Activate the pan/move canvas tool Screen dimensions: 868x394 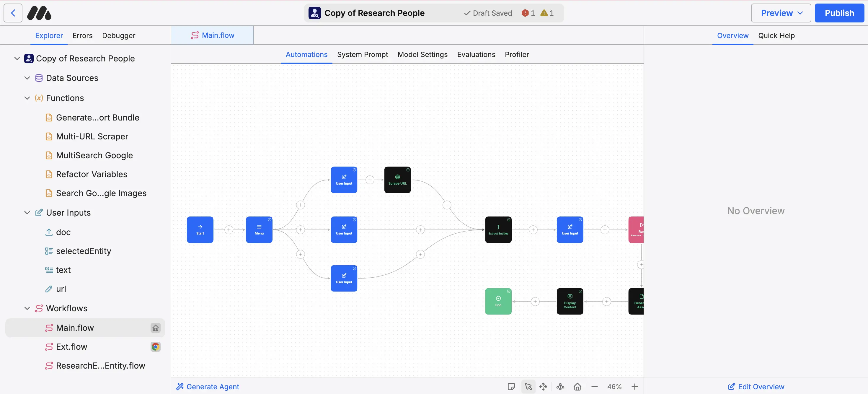pyautogui.click(x=543, y=387)
